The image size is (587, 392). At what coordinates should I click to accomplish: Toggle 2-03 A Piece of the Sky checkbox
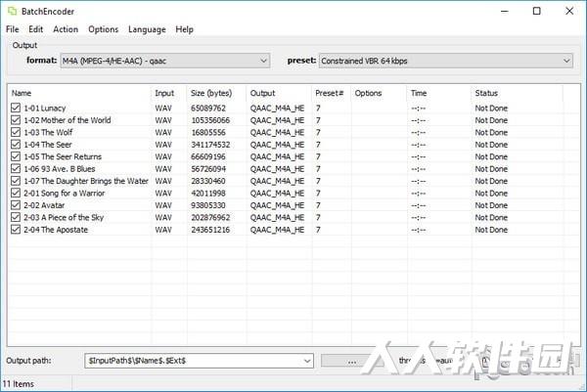[x=16, y=217]
